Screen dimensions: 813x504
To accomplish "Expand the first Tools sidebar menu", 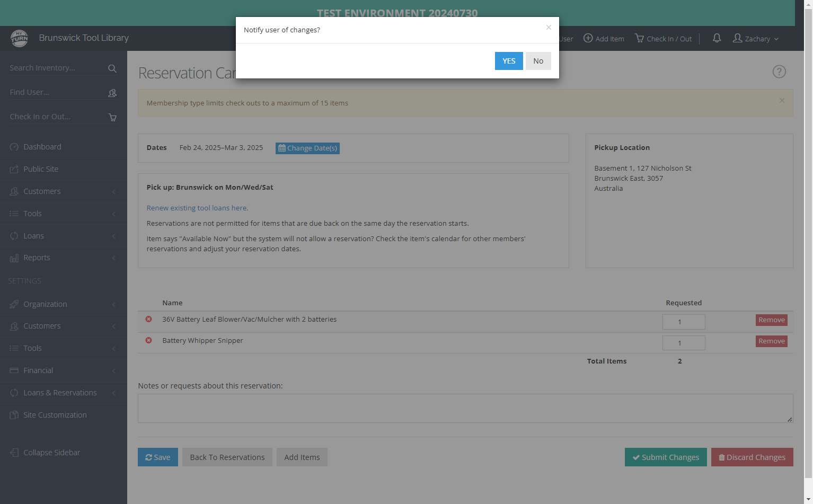I will pyautogui.click(x=64, y=214).
